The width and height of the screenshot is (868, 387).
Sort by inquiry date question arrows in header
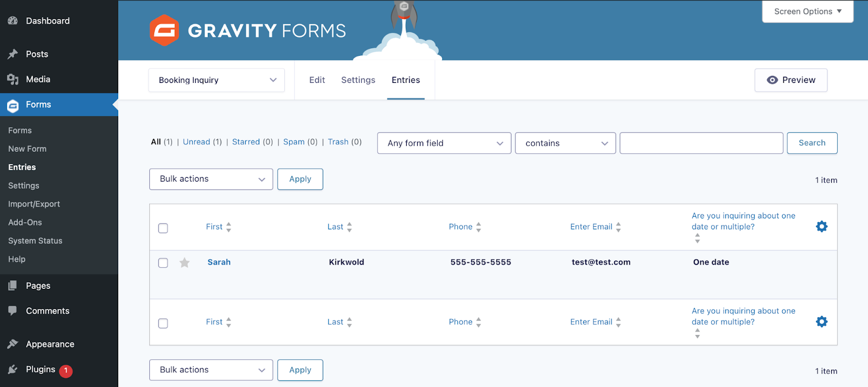point(698,238)
